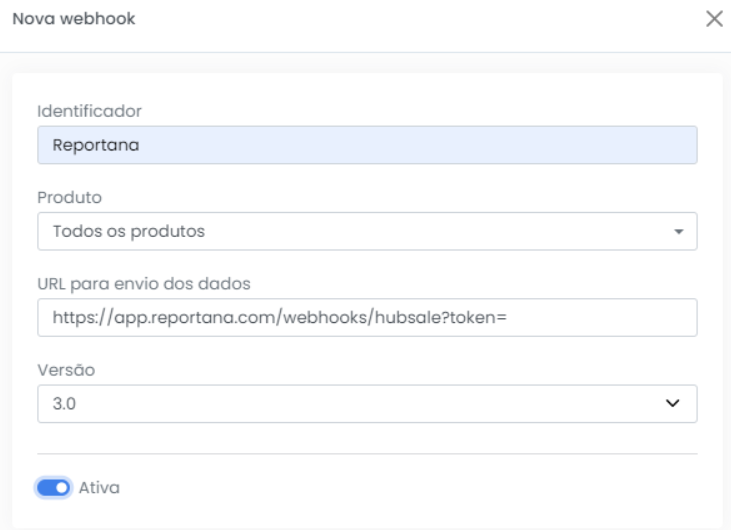Click the 3.0 value in Versão
731x530 pixels.
[64, 404]
